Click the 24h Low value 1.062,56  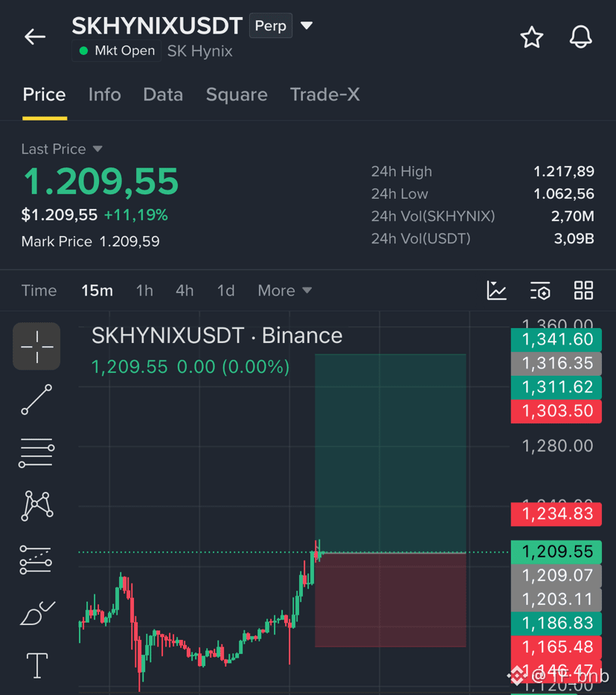tap(564, 194)
